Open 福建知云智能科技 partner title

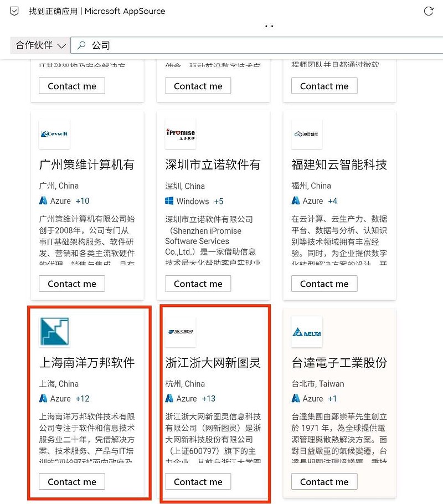[x=339, y=164]
